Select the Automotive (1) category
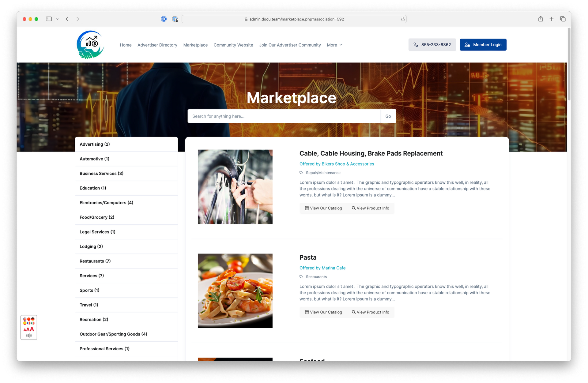The image size is (588, 383). point(126,159)
